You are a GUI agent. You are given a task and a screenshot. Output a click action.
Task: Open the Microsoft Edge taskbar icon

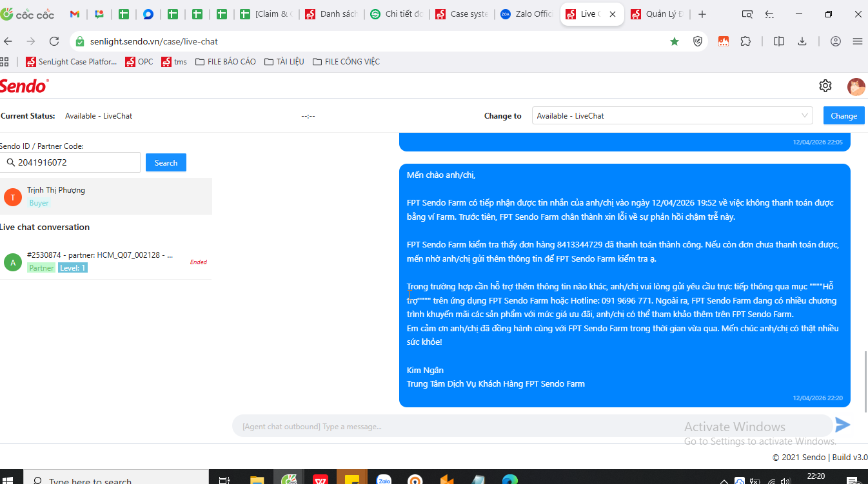[510, 479]
